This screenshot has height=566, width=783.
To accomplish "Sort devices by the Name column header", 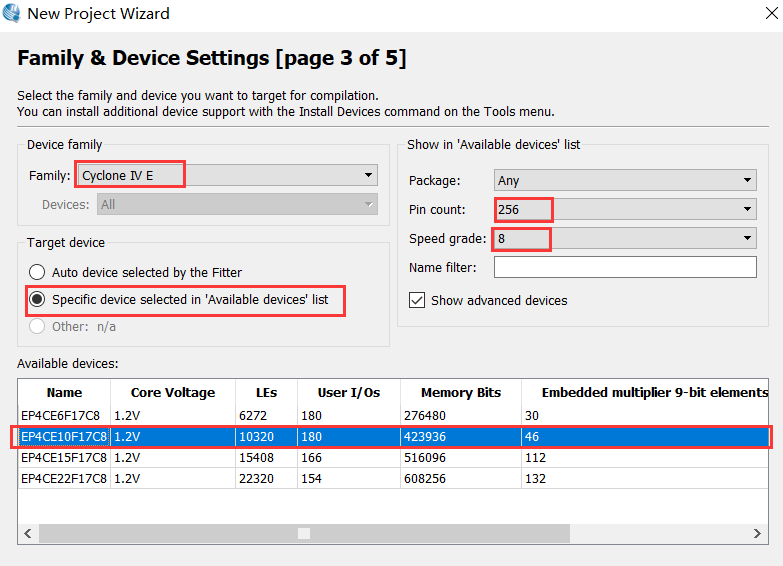I will (x=64, y=393).
